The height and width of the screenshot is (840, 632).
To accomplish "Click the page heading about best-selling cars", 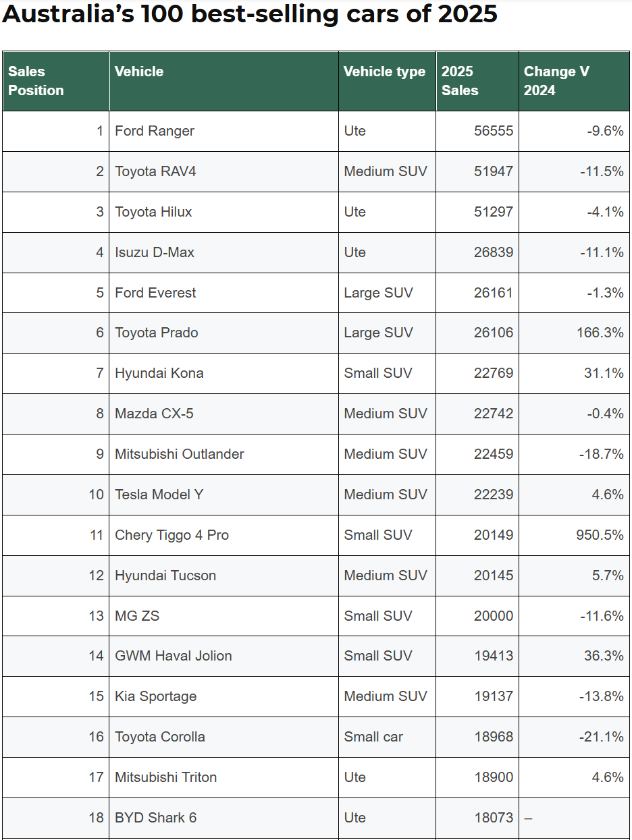I will point(250,13).
